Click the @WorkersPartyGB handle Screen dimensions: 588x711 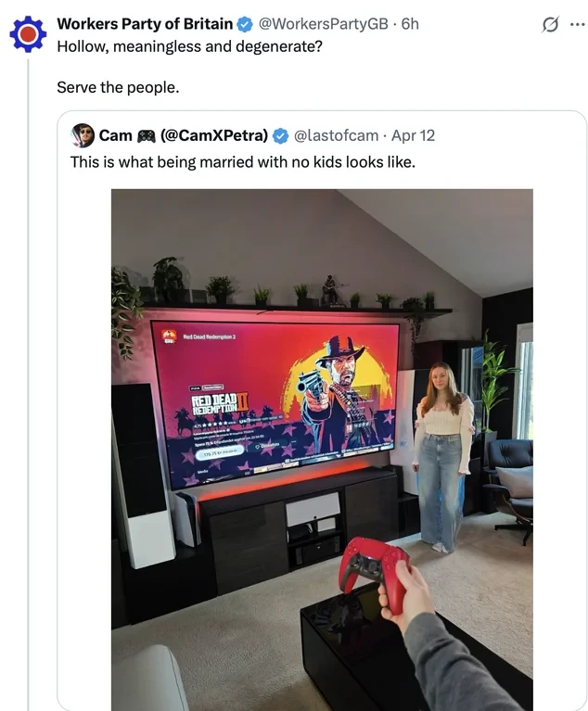pos(323,23)
